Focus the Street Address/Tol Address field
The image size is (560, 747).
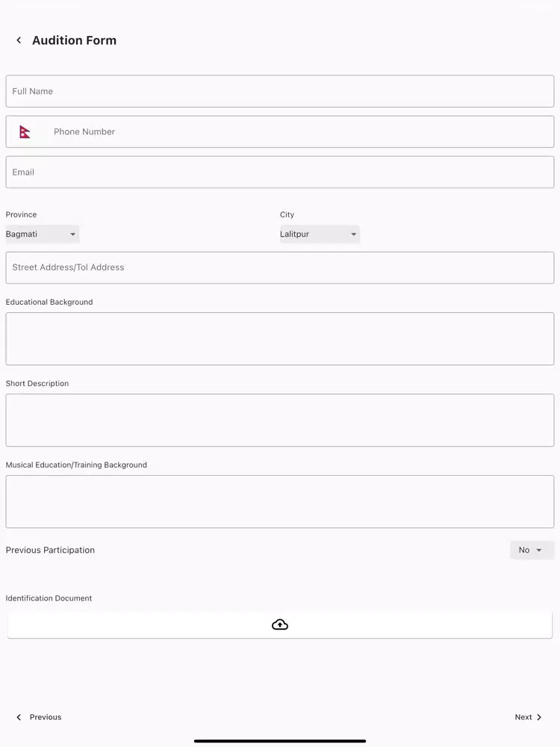point(280,267)
